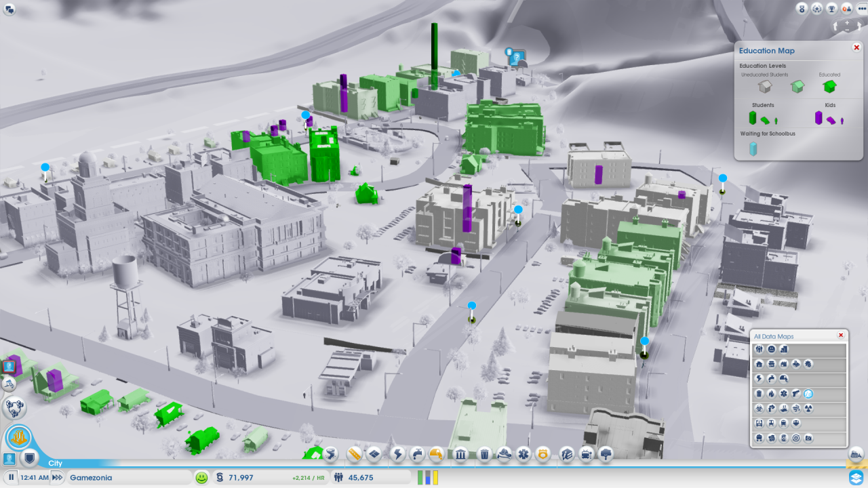Open the trophy leaderboards icon

831,8
